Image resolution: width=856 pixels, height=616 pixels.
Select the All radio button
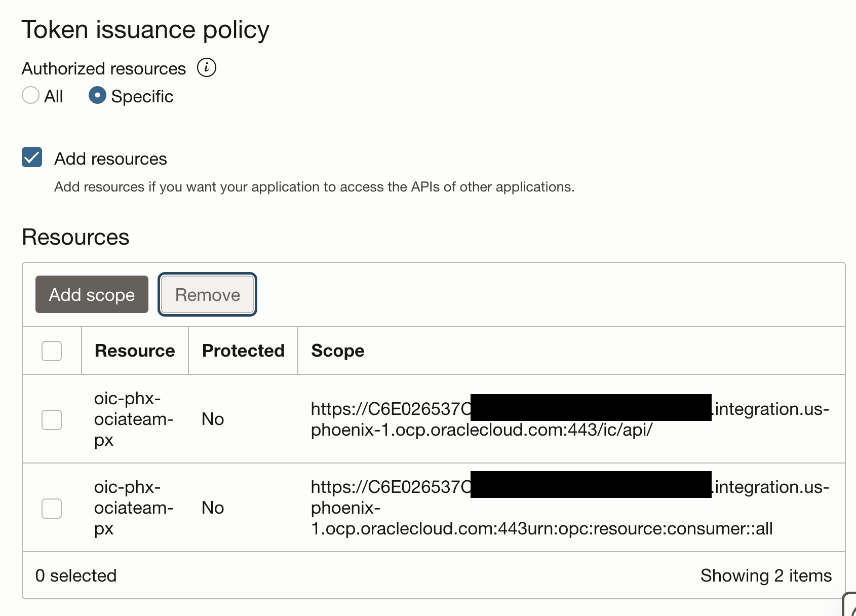point(31,95)
